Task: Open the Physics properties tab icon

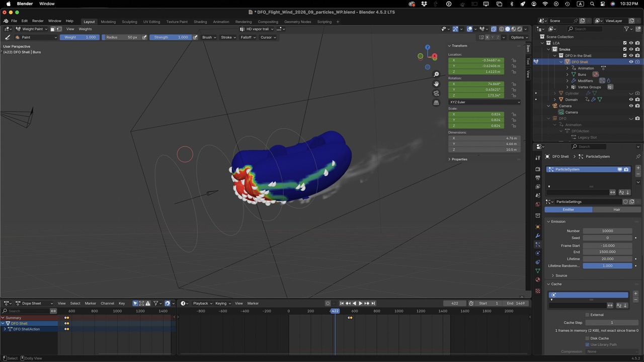Action: [538, 253]
